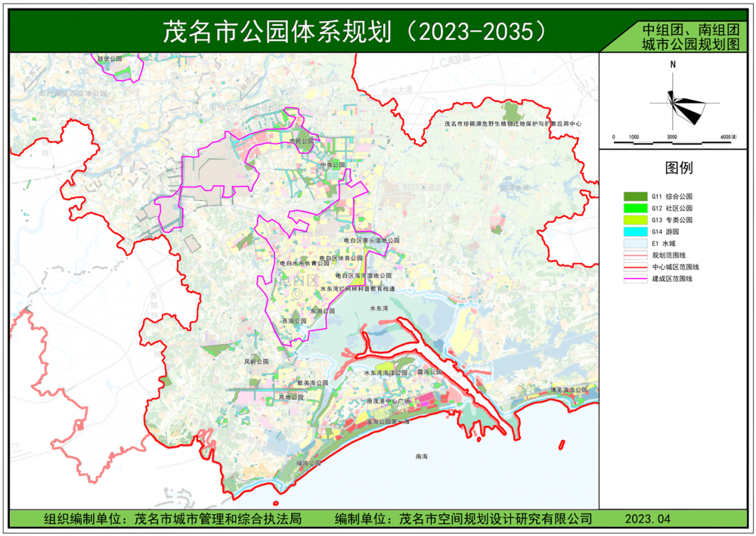Screen dimensions: 756x536
Task: Click the 中央公园 map label
Action: pos(332,165)
